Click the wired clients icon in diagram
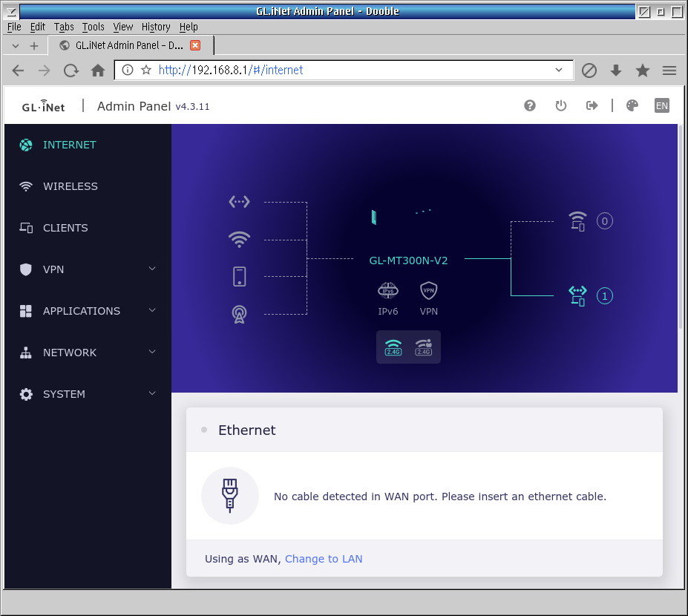The height and width of the screenshot is (616, 688). pyautogui.click(x=577, y=296)
